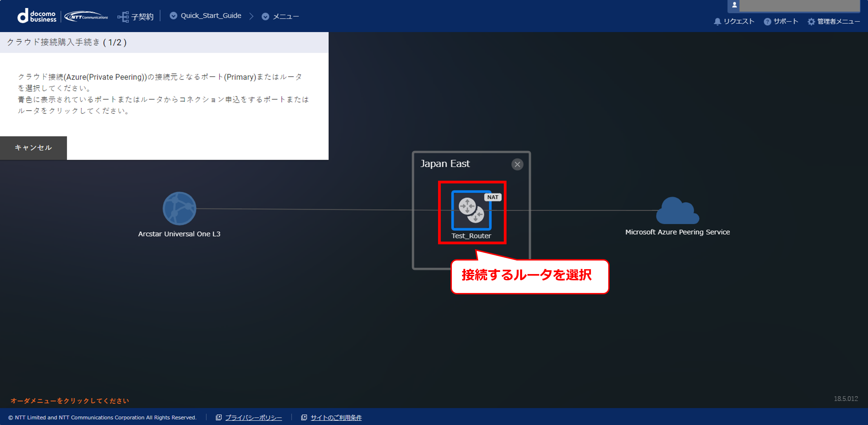Open the 子契約 contract tree
868x425 pixels.
[136, 17]
